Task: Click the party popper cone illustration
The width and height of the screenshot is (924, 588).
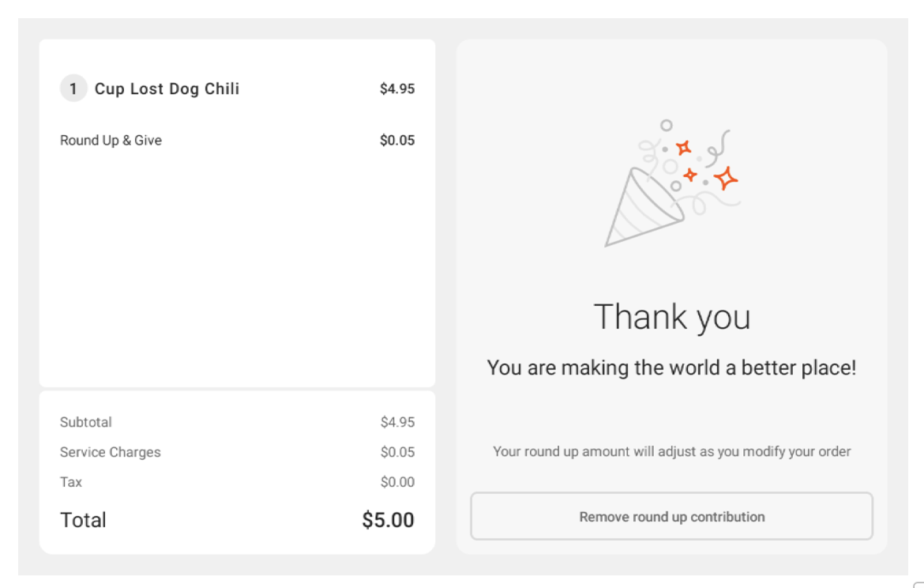Action: tap(641, 213)
